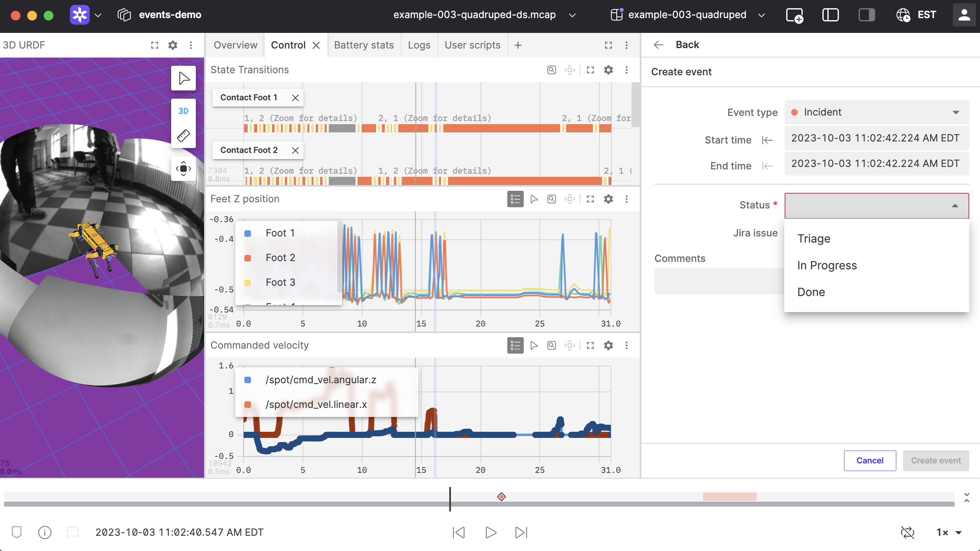The height and width of the screenshot is (551, 980).
Task: Open Feet Z position panel settings gear
Action: point(608,199)
